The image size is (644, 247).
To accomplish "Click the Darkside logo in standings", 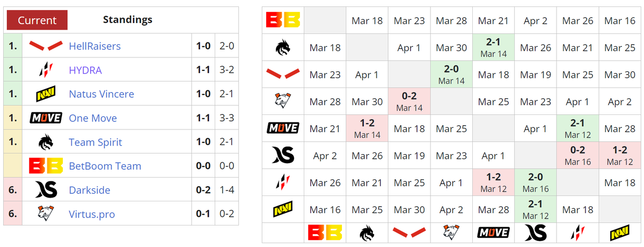I will (x=46, y=190).
